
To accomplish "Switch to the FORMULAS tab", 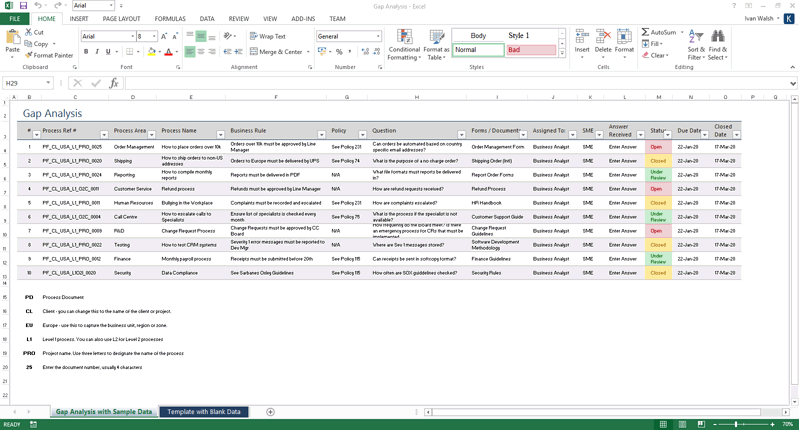I will (x=170, y=19).
